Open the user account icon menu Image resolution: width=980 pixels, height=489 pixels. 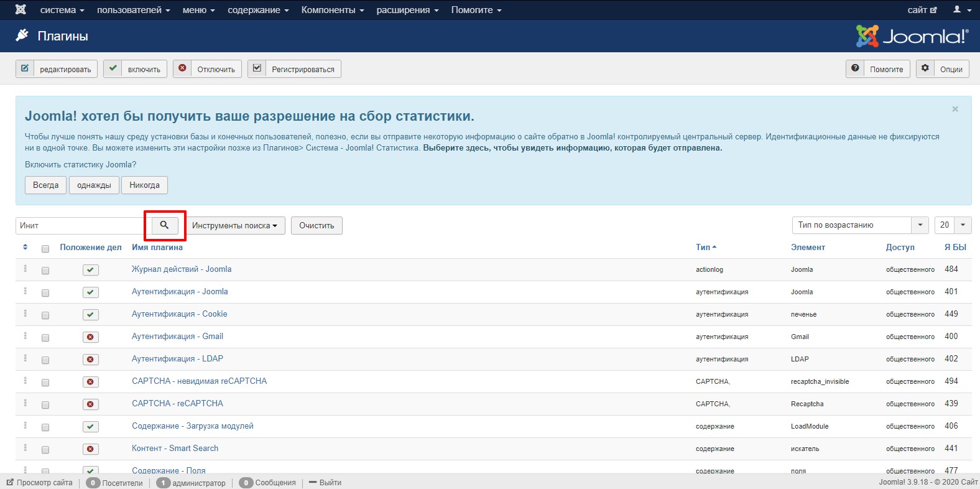[962, 10]
